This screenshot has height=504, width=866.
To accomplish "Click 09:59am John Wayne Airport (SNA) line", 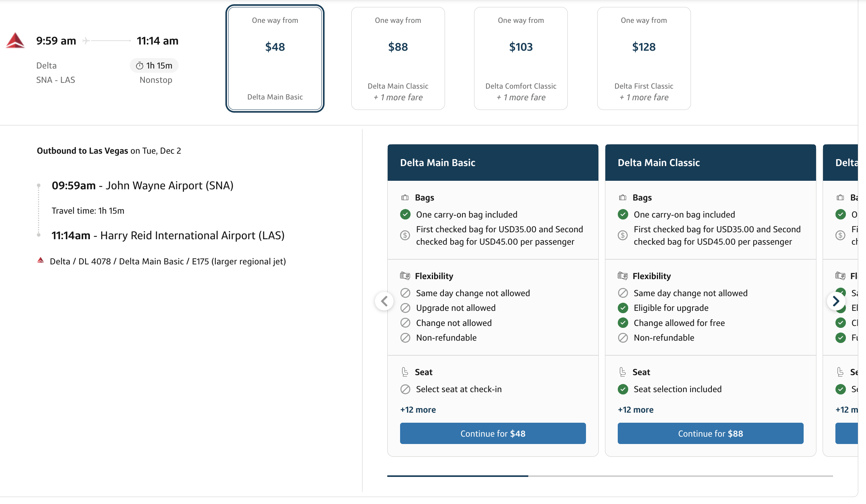I will click(143, 186).
